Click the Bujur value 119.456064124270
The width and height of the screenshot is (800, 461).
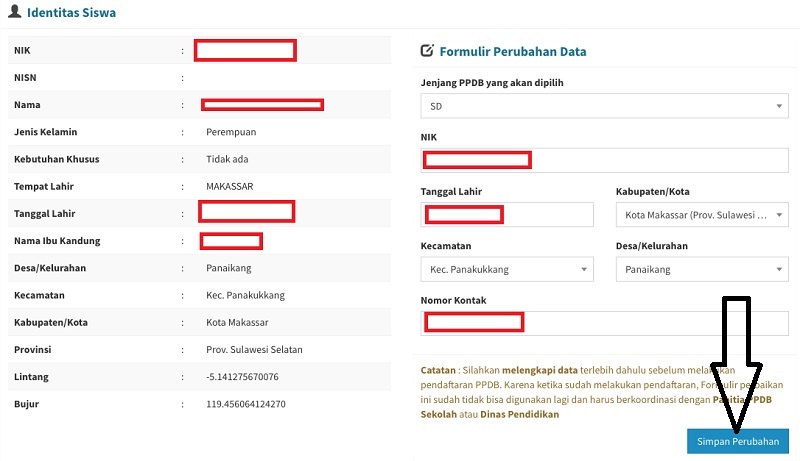pos(246,404)
